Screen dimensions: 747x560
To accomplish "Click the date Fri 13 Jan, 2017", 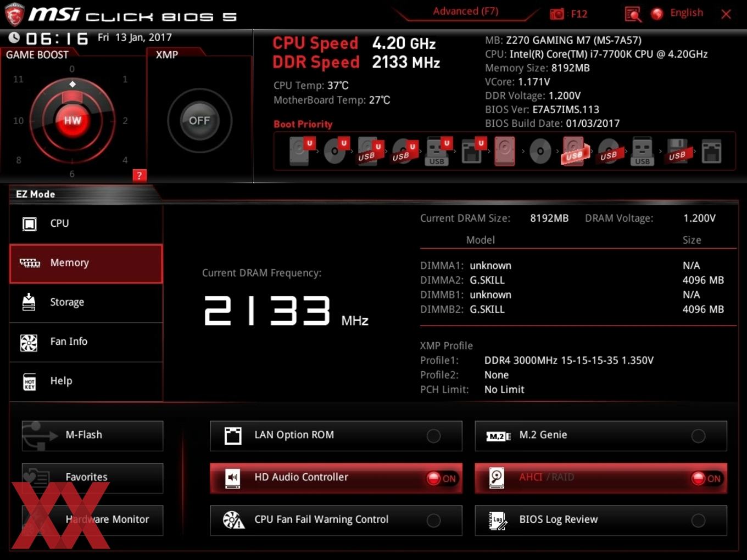I will point(135,37).
